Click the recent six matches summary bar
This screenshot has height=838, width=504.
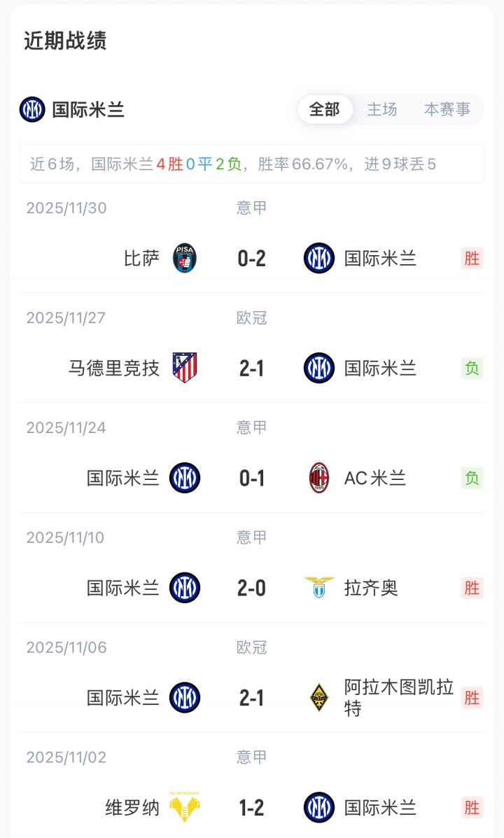[252, 164]
